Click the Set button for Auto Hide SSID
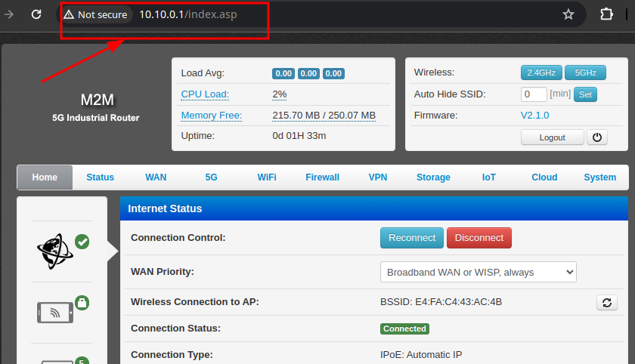635x364 pixels. 585,94
